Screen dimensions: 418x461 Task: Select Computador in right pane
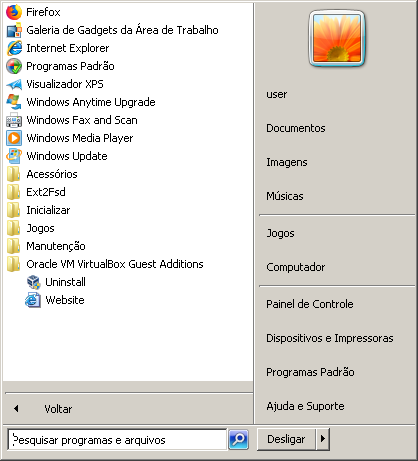coord(296,267)
